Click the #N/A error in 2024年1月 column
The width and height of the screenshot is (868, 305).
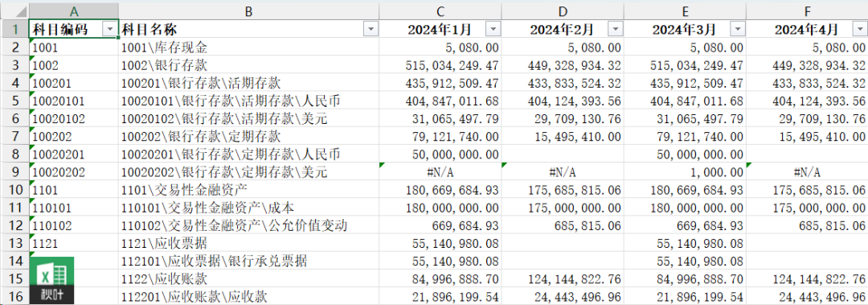(x=440, y=172)
